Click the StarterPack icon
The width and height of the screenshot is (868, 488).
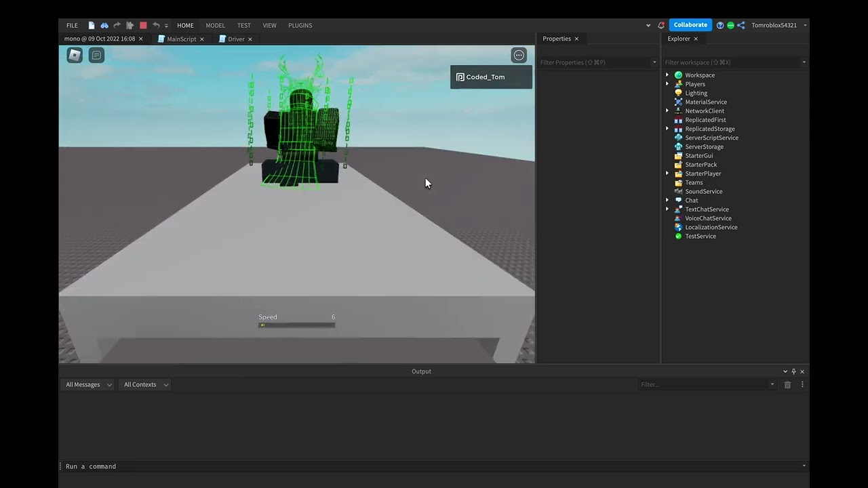click(x=678, y=165)
